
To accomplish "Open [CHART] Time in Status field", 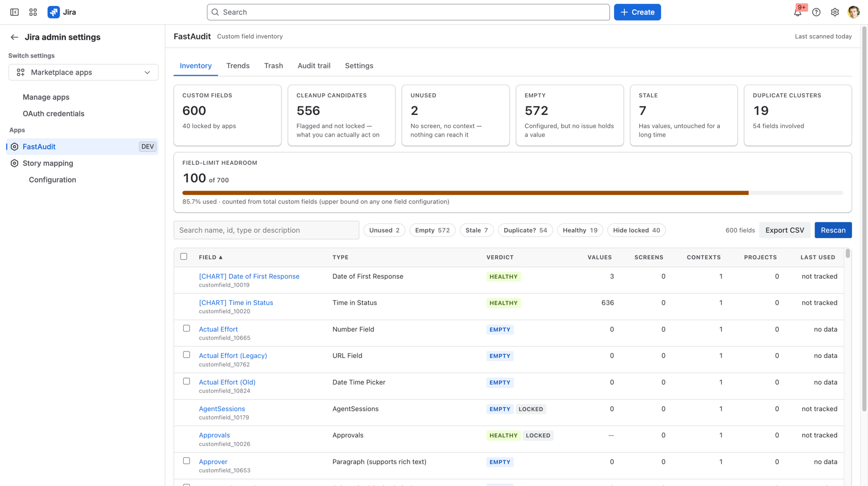I will tap(236, 303).
